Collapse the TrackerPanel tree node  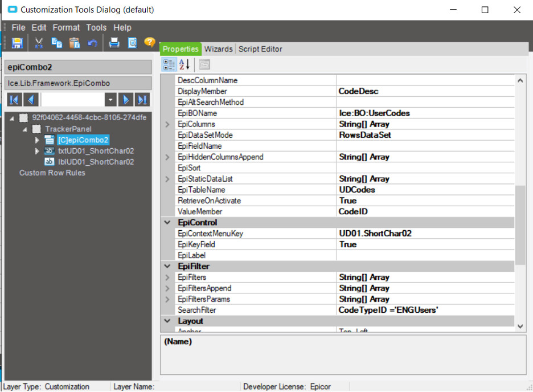coord(25,129)
